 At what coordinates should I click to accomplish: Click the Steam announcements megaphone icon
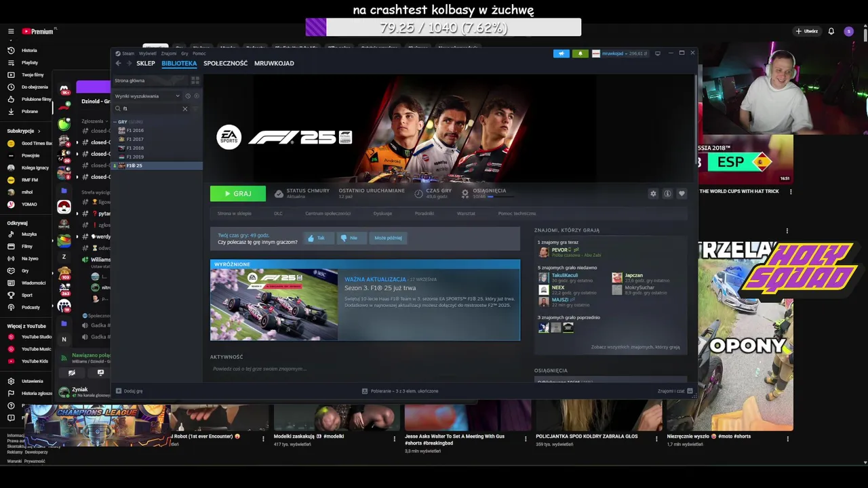click(x=561, y=54)
